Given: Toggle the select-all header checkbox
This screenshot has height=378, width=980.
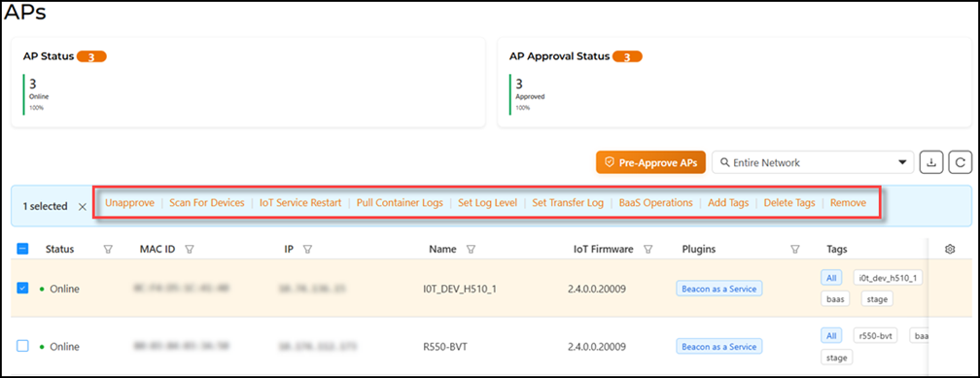Looking at the screenshot, I should 21,249.
